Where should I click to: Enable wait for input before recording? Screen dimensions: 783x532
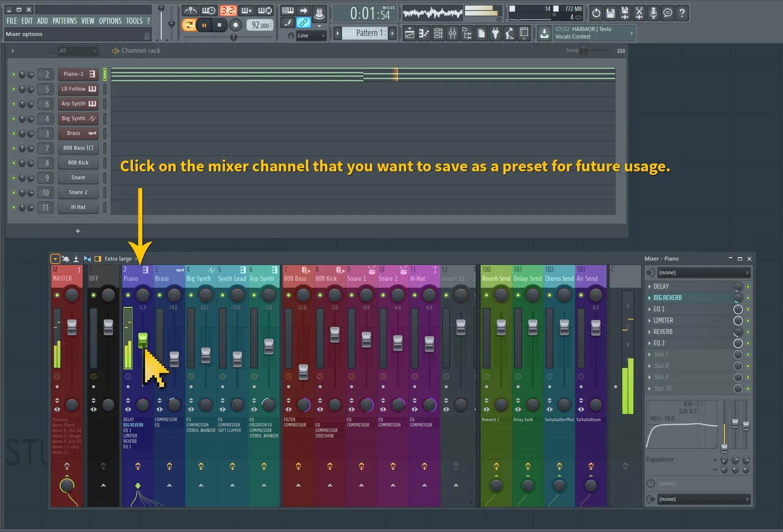[x=209, y=10]
